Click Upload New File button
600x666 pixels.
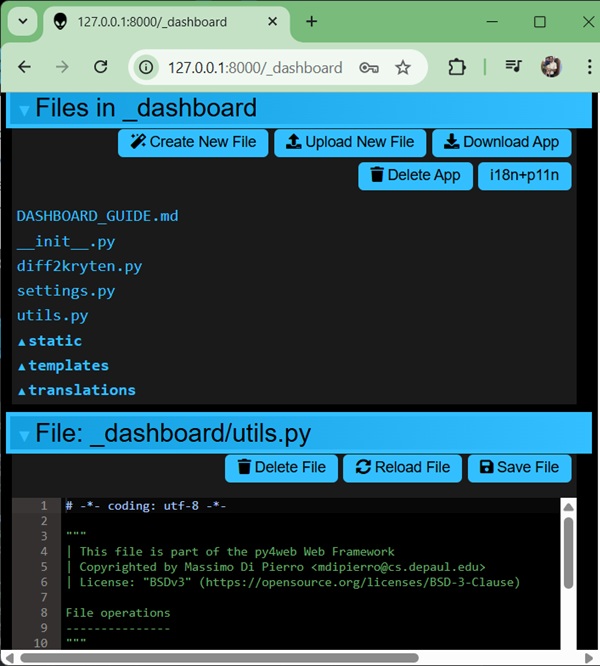[350, 143]
